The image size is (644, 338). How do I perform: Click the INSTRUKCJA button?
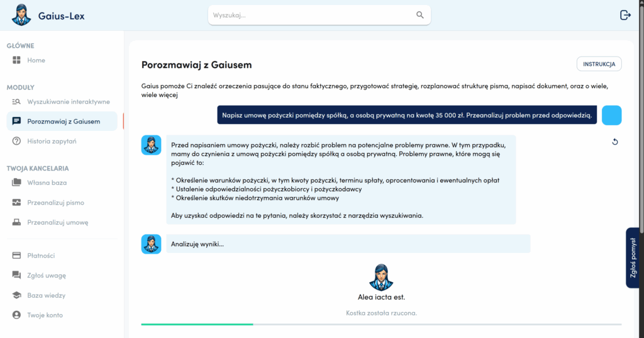tap(599, 64)
